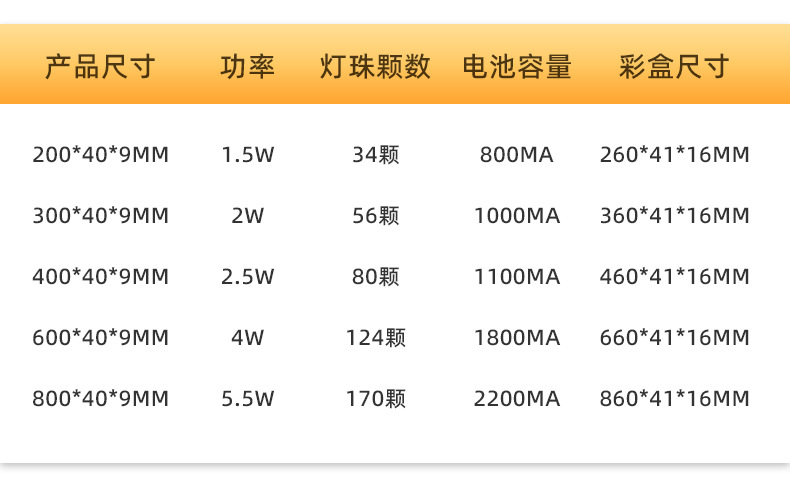790x483 pixels.
Task: Click the 800MA battery capacity cell
Action: (516, 155)
